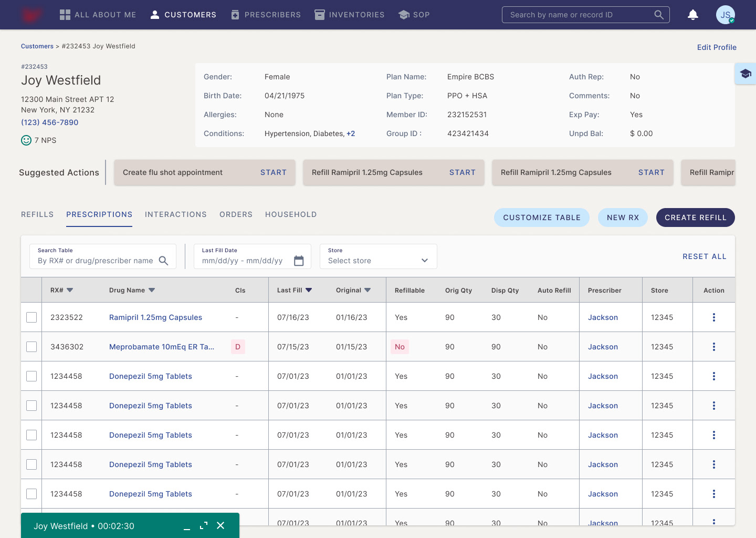Image resolution: width=756 pixels, height=538 pixels.
Task: Open the Store select dropdown
Action: (x=378, y=256)
